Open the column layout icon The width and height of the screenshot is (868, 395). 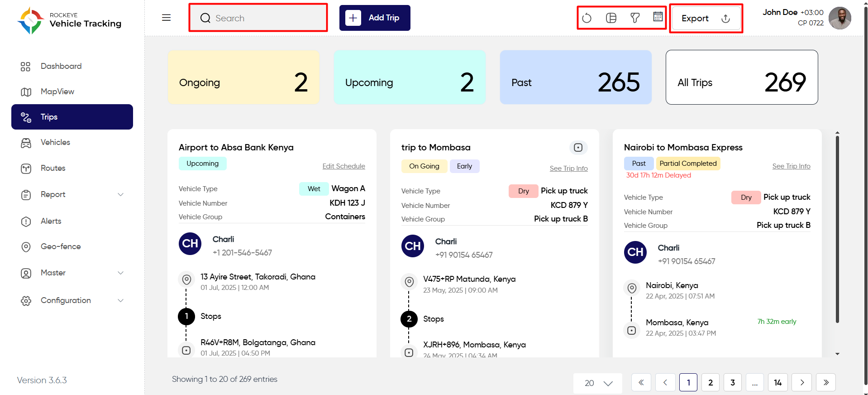pyautogui.click(x=611, y=18)
